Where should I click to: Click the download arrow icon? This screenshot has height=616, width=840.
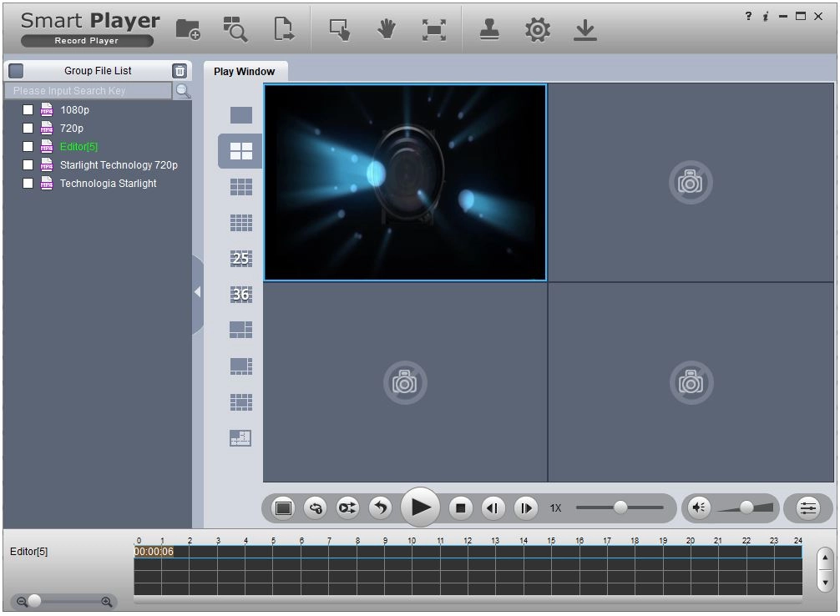pos(585,30)
